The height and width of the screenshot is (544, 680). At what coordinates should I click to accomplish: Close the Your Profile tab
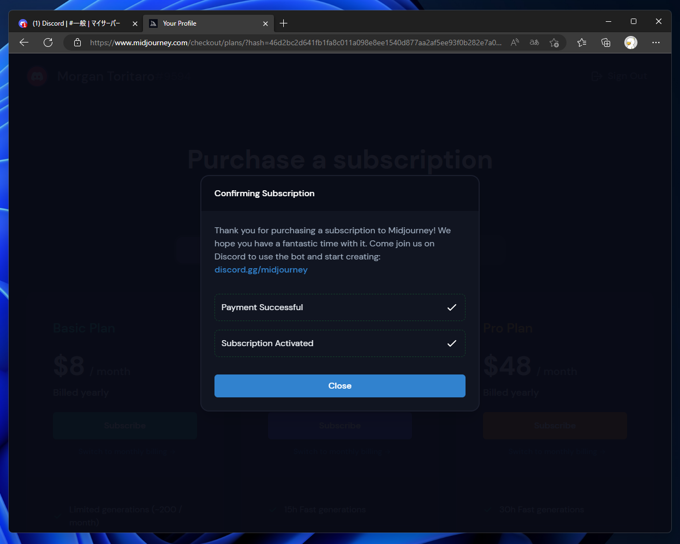[265, 24]
